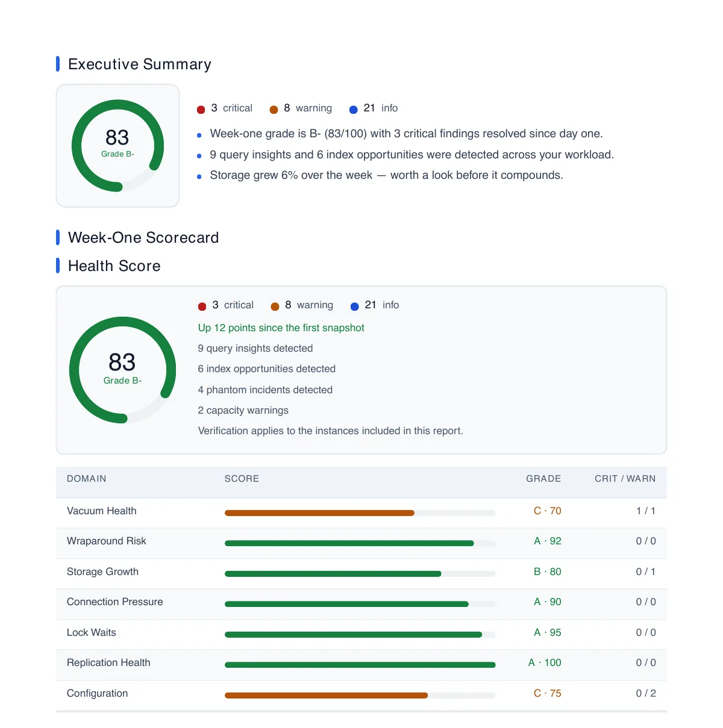The height and width of the screenshot is (728, 723).
Task: Click the 'Storage grew 6%' bullet
Action: click(386, 175)
